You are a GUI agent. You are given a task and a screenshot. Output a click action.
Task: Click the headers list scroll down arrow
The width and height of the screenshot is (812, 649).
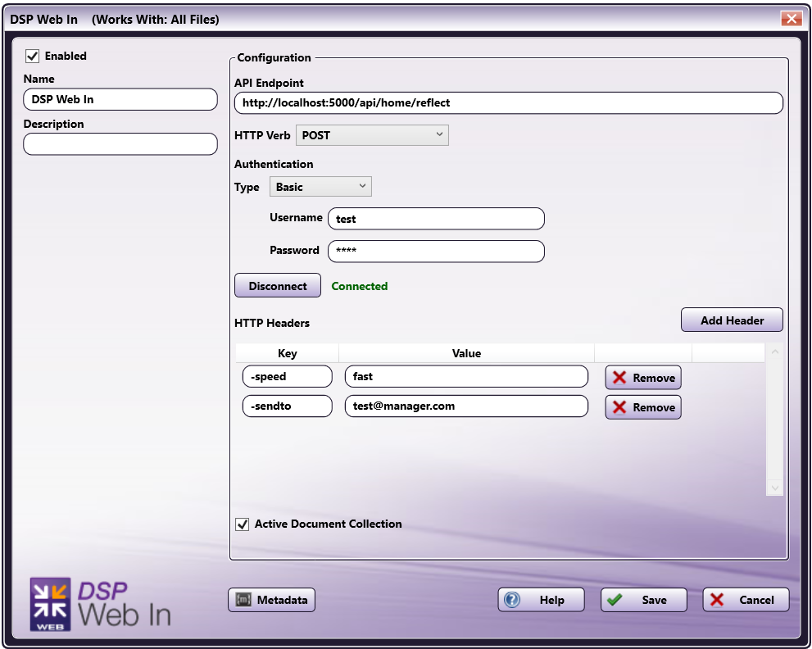[x=774, y=487]
